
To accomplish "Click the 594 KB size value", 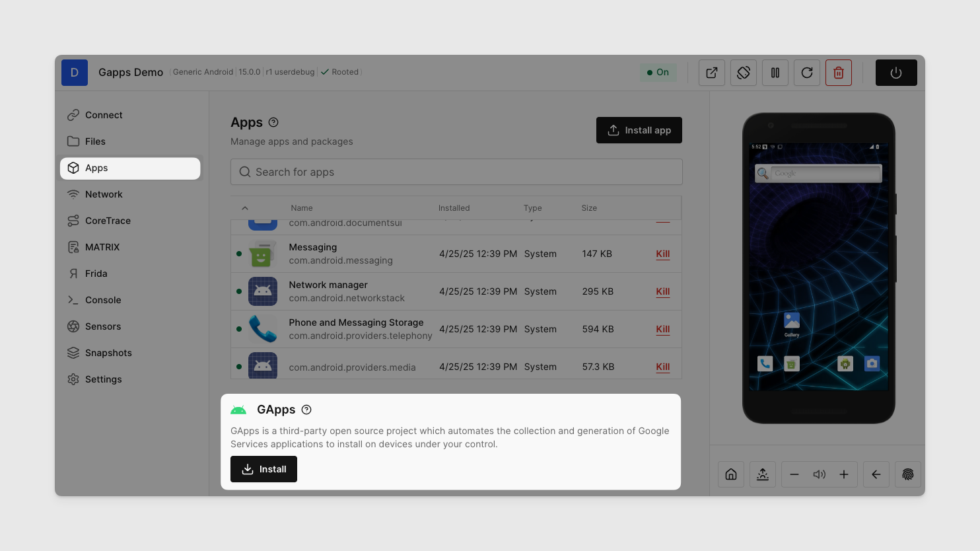I will [x=598, y=329].
